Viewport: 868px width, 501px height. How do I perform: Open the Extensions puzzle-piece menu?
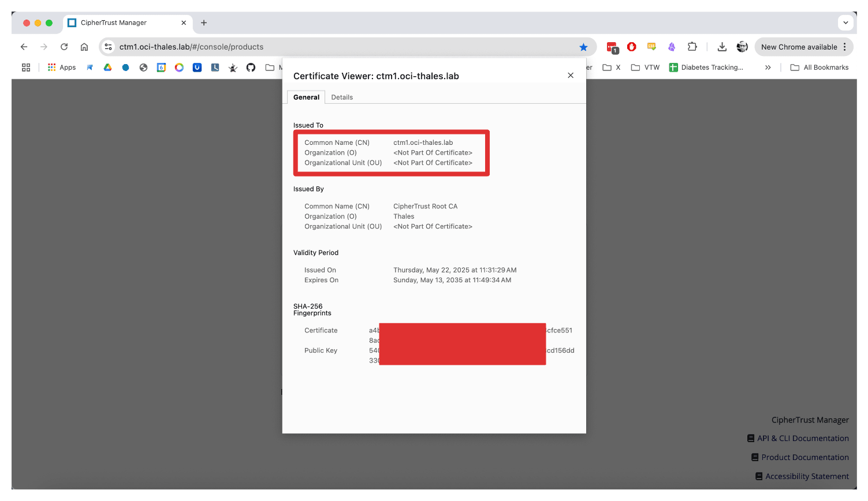[x=692, y=47]
